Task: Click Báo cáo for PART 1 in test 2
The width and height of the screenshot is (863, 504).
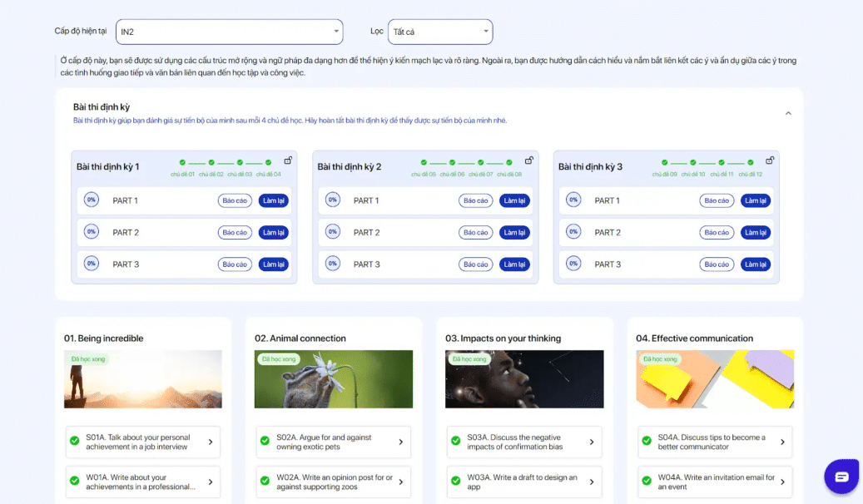Action: 476,200
